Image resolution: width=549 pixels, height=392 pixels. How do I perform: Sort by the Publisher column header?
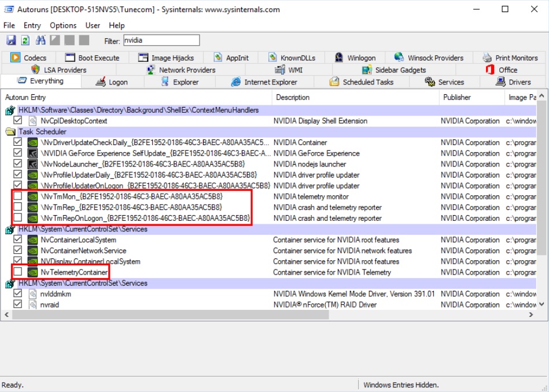(471, 97)
